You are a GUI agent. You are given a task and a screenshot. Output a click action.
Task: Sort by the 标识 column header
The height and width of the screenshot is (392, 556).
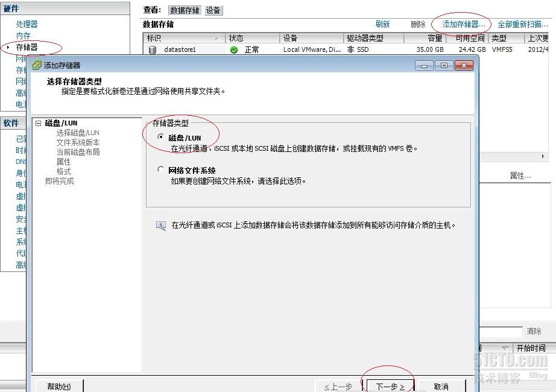pyautogui.click(x=184, y=38)
